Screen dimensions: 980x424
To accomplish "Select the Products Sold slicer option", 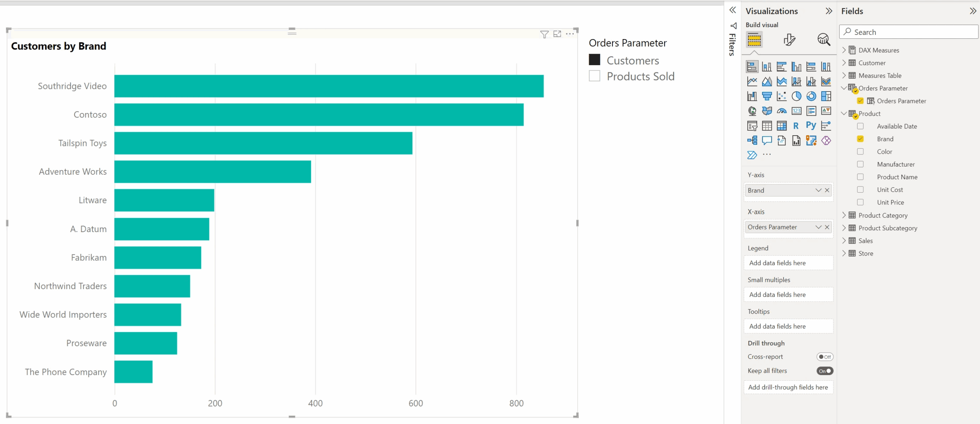I will pos(594,76).
